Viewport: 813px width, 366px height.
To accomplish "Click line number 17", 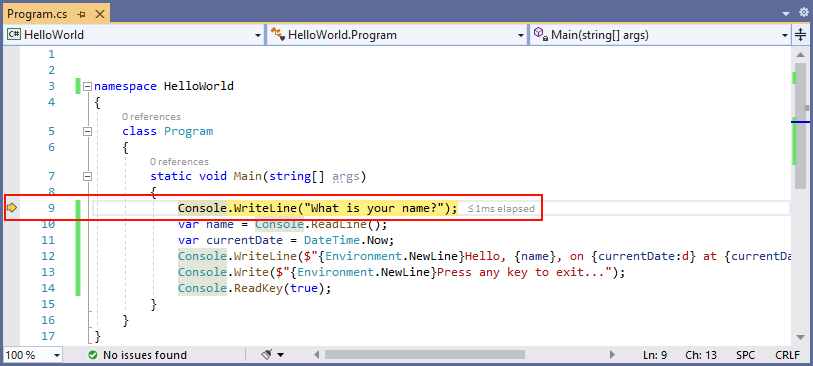I will pyautogui.click(x=48, y=336).
